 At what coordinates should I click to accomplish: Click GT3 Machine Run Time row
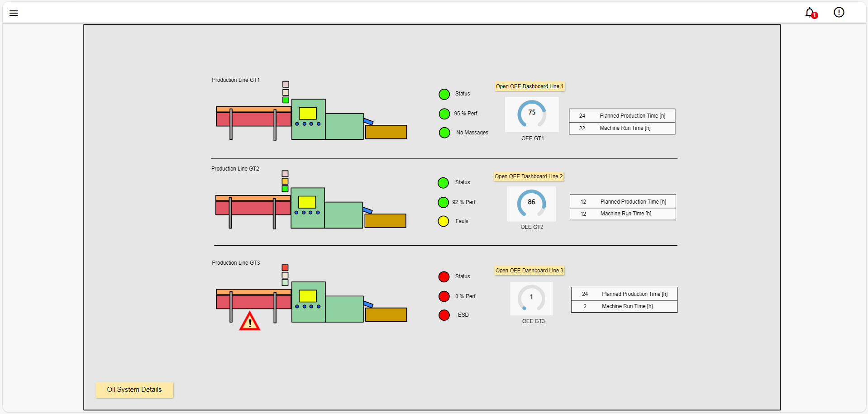click(624, 306)
